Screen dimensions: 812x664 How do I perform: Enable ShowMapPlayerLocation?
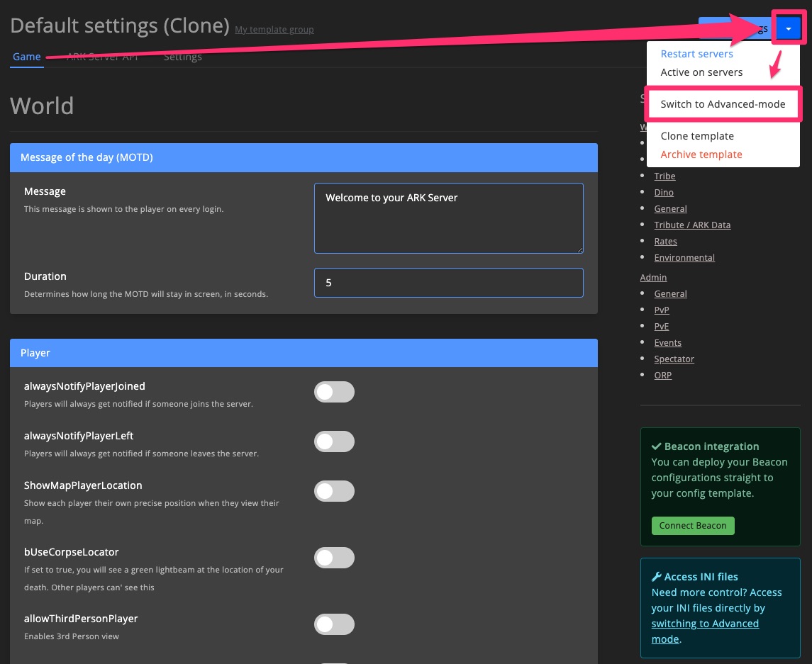pyautogui.click(x=334, y=491)
